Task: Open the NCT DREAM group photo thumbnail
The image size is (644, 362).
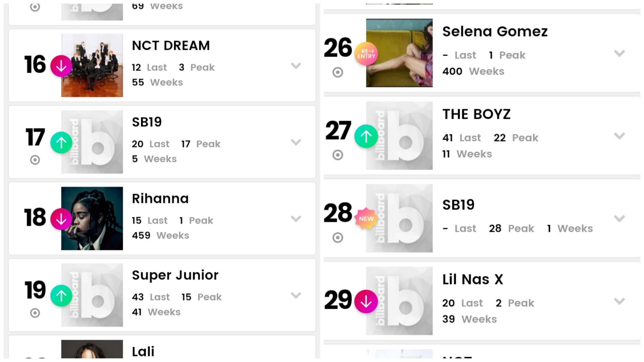Action: point(92,65)
